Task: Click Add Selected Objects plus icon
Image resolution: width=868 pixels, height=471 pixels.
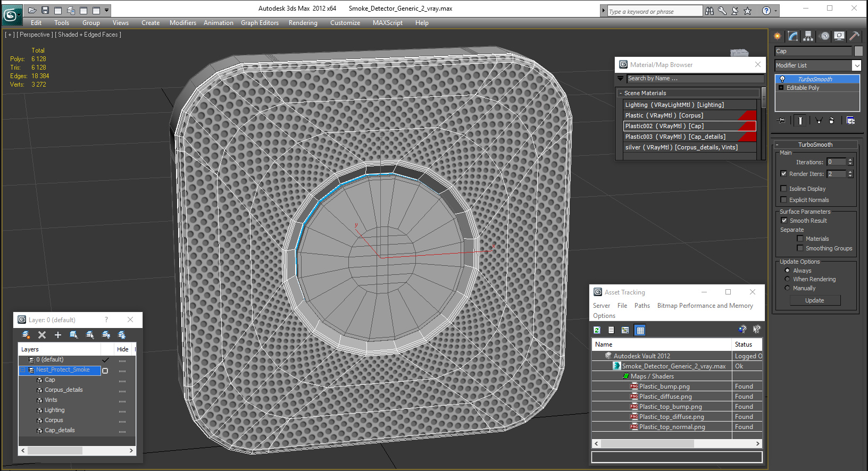Action: click(x=58, y=335)
